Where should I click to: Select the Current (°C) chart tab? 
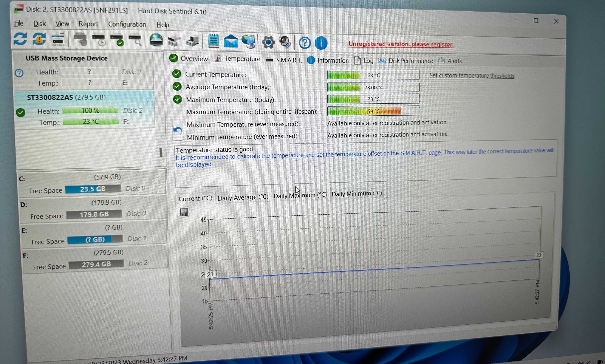pyautogui.click(x=195, y=198)
